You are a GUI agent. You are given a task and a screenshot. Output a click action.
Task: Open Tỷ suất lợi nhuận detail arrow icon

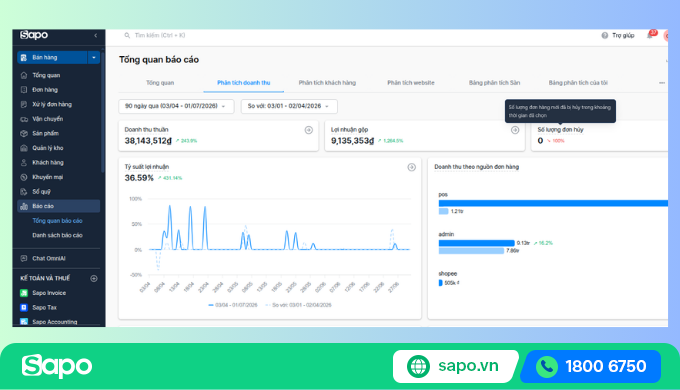412,167
